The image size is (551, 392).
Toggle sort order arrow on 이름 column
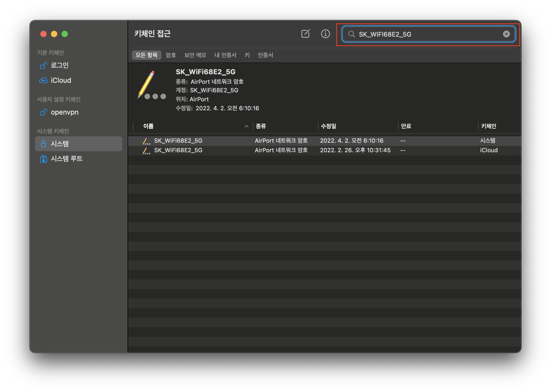click(246, 126)
